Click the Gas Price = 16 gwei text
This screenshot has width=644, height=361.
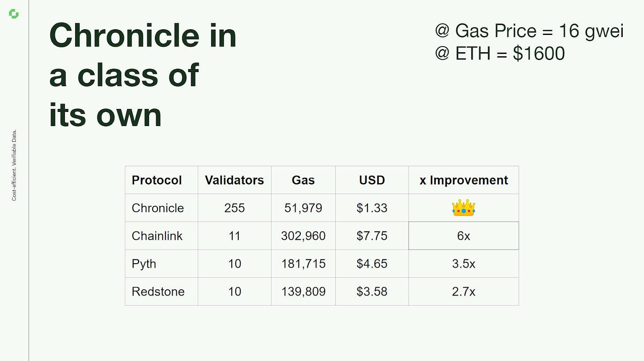(529, 31)
